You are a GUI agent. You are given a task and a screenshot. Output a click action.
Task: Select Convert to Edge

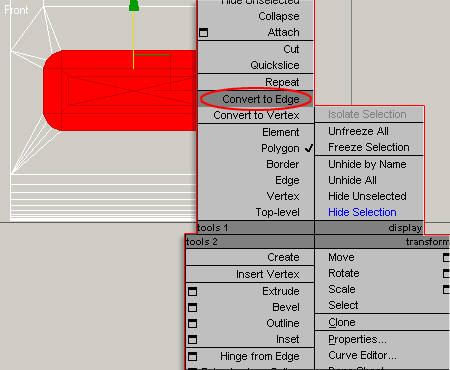click(261, 99)
